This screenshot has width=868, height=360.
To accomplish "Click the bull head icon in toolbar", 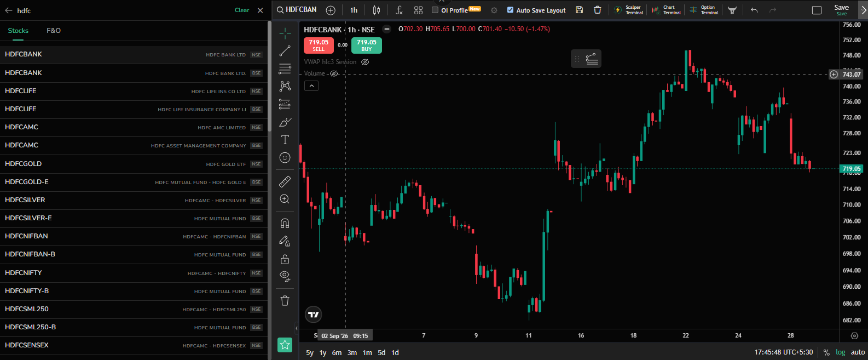I will [x=732, y=10].
